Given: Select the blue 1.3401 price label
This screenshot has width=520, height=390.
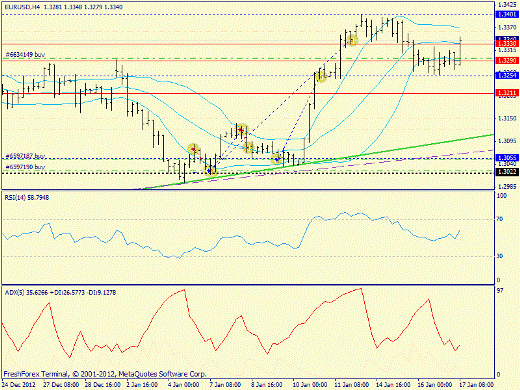Looking at the screenshot, I should click(x=507, y=14).
